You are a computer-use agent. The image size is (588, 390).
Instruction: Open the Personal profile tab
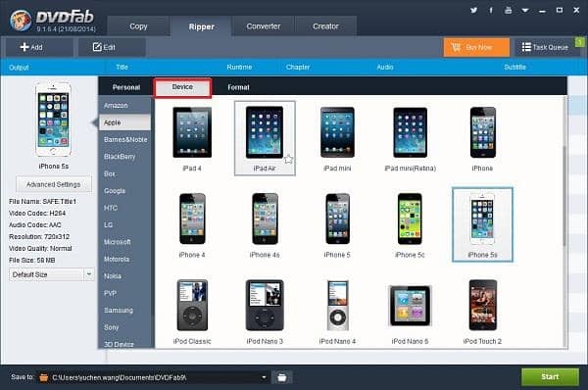126,87
